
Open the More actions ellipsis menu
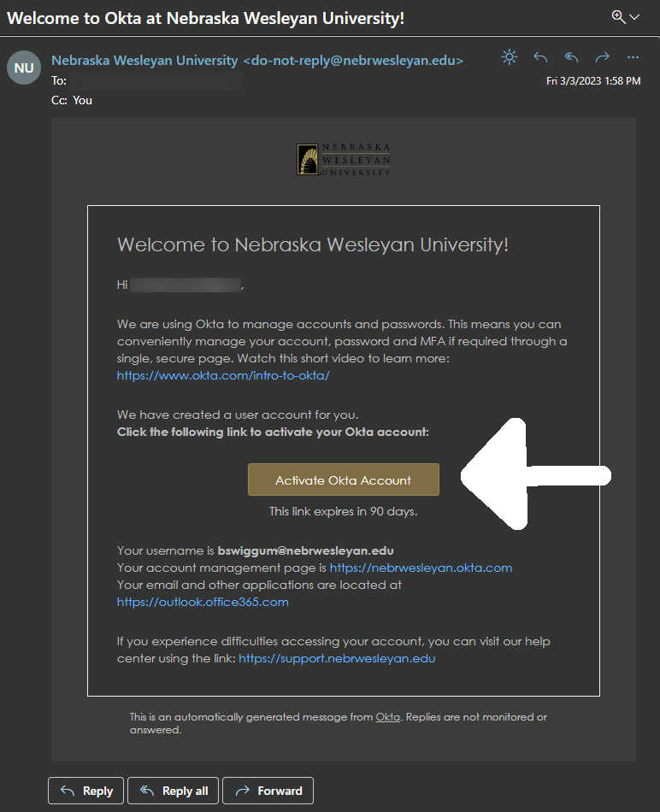633,57
